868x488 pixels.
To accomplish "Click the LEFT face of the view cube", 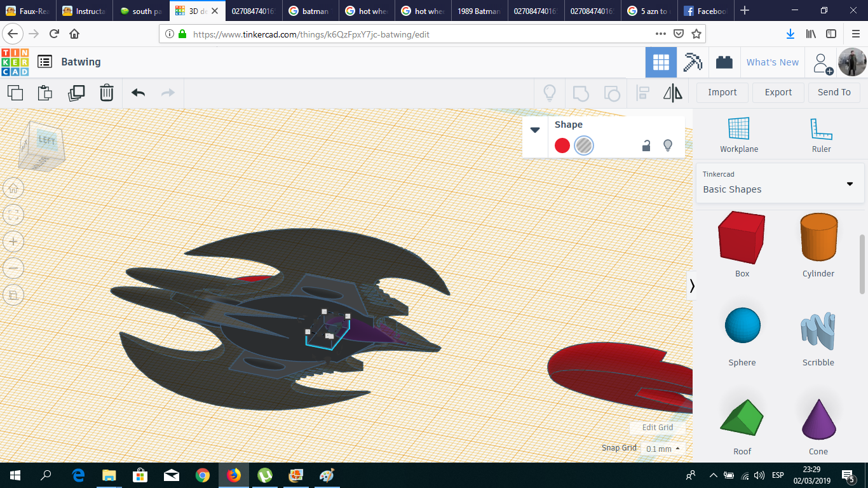I will click(46, 141).
